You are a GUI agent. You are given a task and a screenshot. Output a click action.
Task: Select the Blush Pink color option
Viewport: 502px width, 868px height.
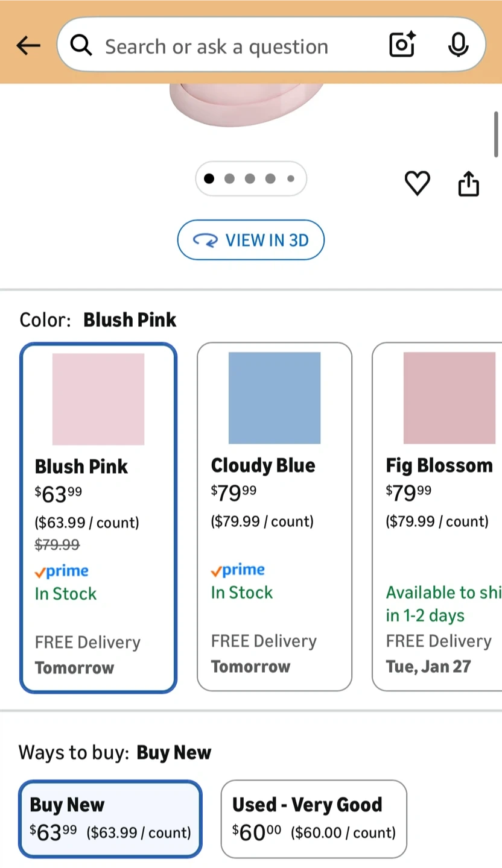(98, 517)
